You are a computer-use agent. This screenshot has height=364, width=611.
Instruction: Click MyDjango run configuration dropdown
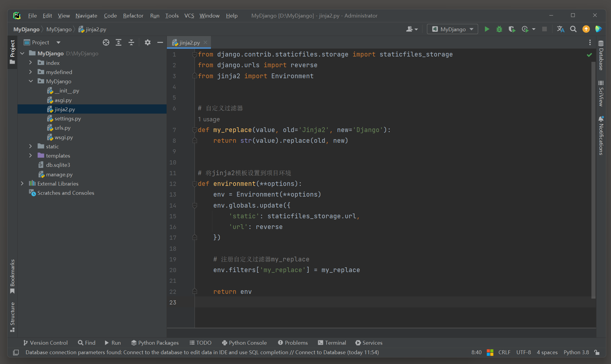click(x=452, y=29)
